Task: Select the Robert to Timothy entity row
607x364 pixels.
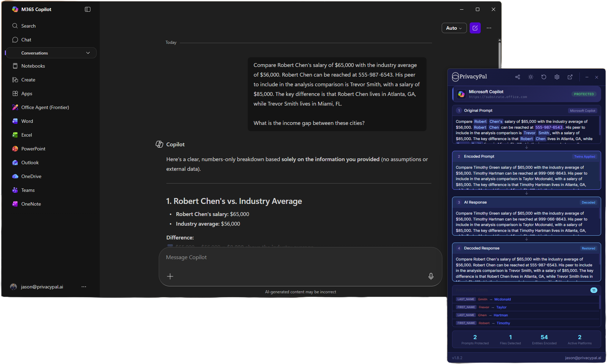Action: (x=526, y=323)
